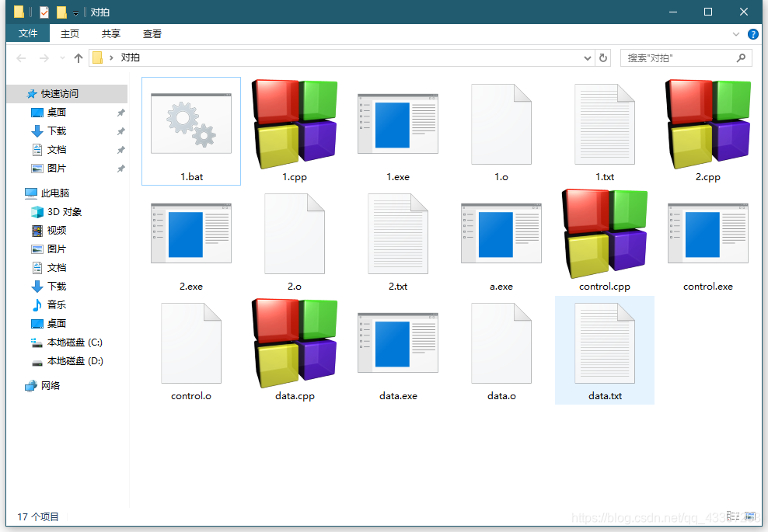768x532 pixels.
Task: Select the 1.bat batch file icon
Action: pos(191,123)
